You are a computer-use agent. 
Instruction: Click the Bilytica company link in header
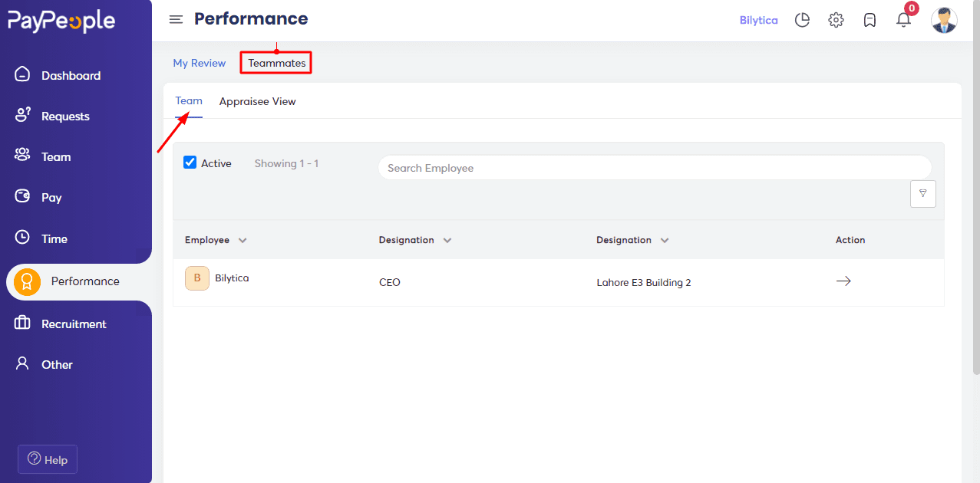pos(759,21)
